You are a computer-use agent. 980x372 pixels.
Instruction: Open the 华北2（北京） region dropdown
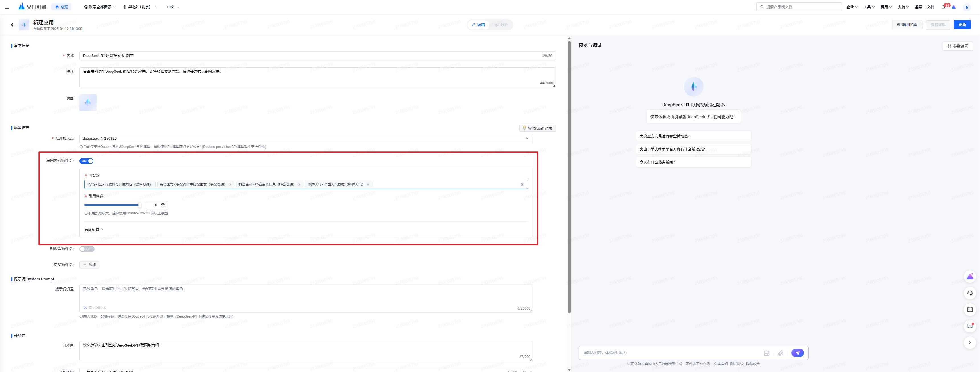(140, 7)
